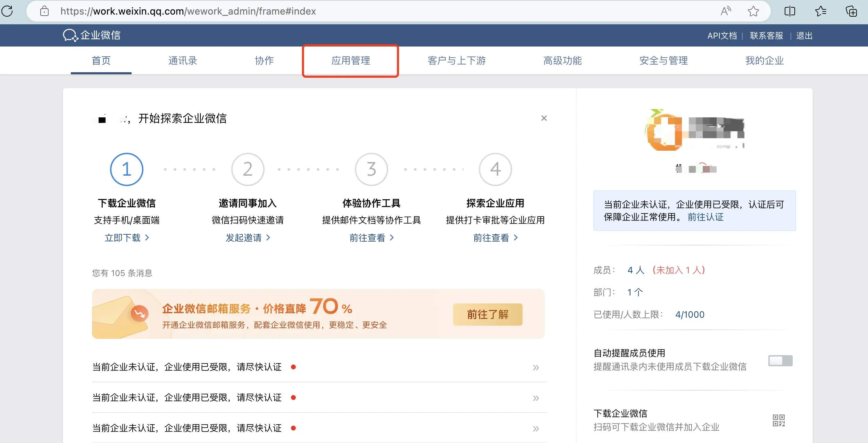Image resolution: width=868 pixels, height=443 pixels.
Task: Select step 3 circle 体验协作工具
Action: coord(371,169)
